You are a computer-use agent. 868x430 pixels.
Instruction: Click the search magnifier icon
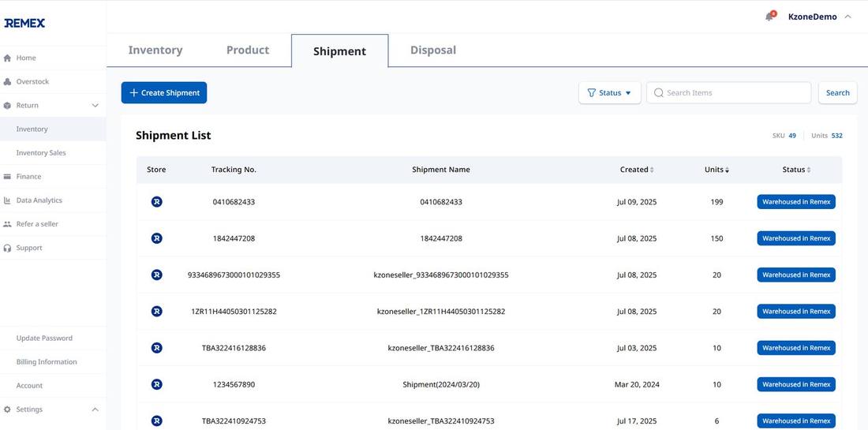click(x=659, y=93)
